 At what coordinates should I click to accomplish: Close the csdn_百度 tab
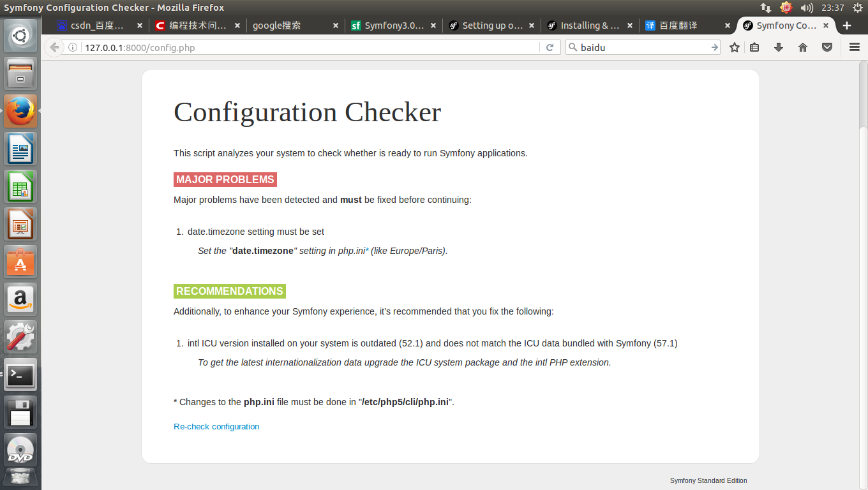point(140,26)
